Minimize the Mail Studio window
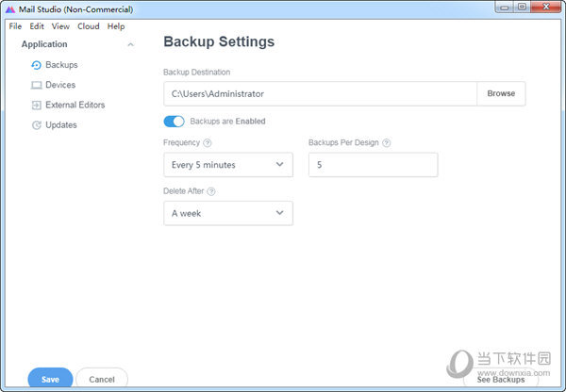Image resolution: width=566 pixels, height=392 pixels. click(x=505, y=7)
